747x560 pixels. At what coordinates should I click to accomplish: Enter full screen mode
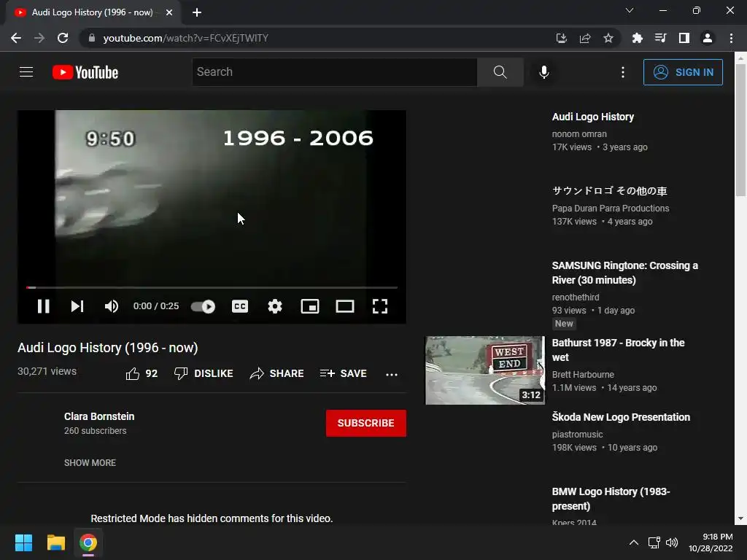(x=379, y=306)
